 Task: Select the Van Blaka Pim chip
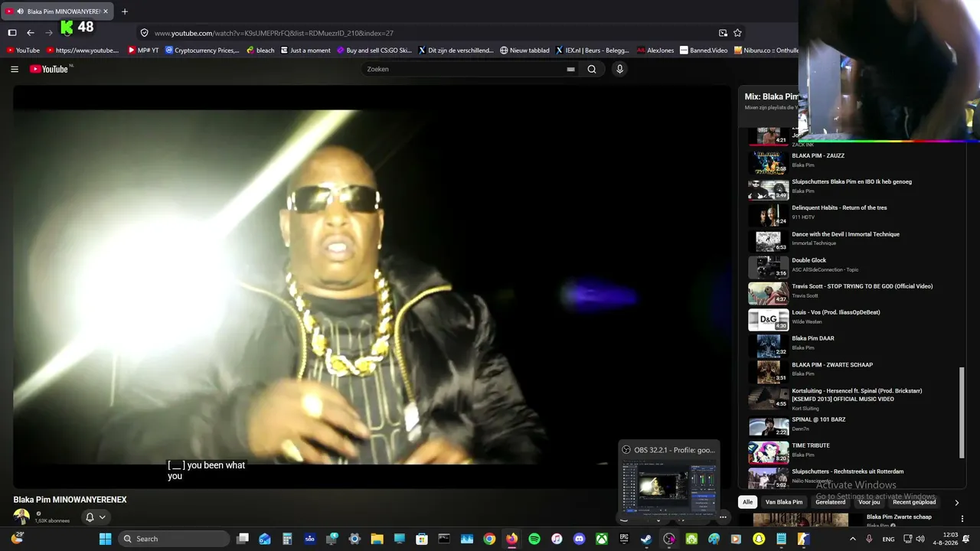tap(784, 502)
